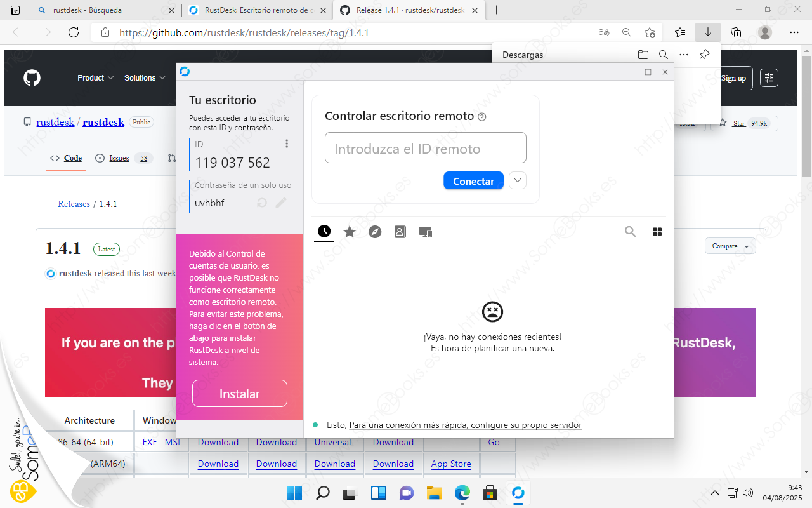Image resolution: width=812 pixels, height=508 pixels.
Task: Open the address book tab in RustDesk
Action: [x=400, y=232]
